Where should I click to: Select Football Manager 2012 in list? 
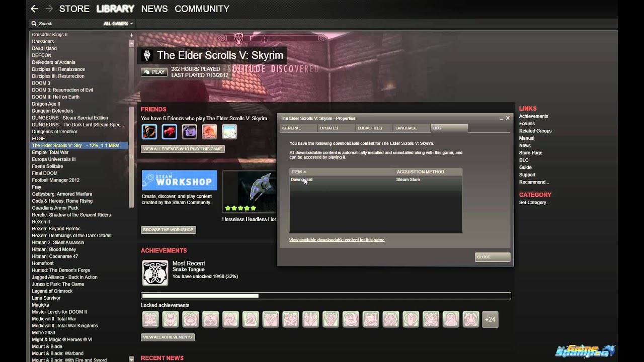click(x=56, y=180)
